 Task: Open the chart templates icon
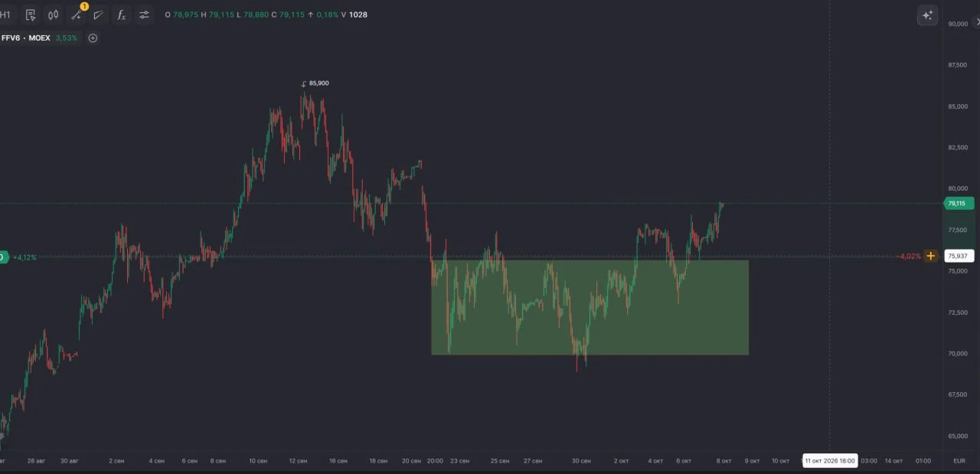[x=31, y=15]
